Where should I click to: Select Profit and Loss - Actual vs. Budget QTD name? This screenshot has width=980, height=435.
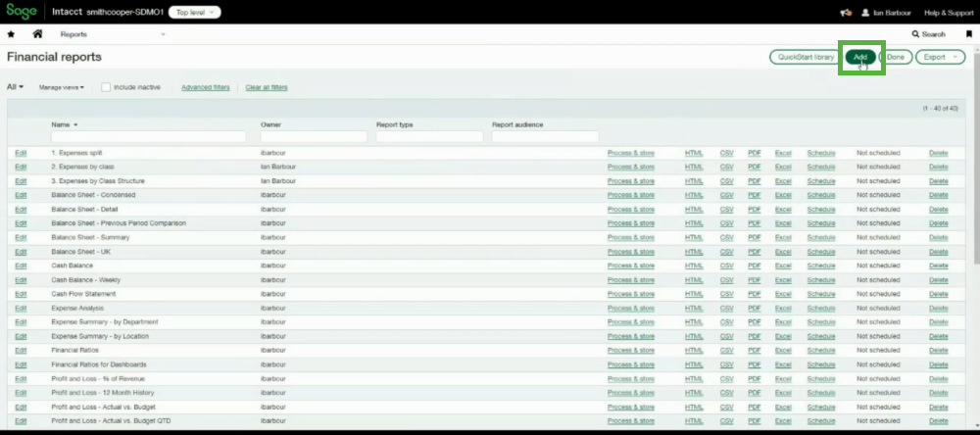click(x=111, y=421)
